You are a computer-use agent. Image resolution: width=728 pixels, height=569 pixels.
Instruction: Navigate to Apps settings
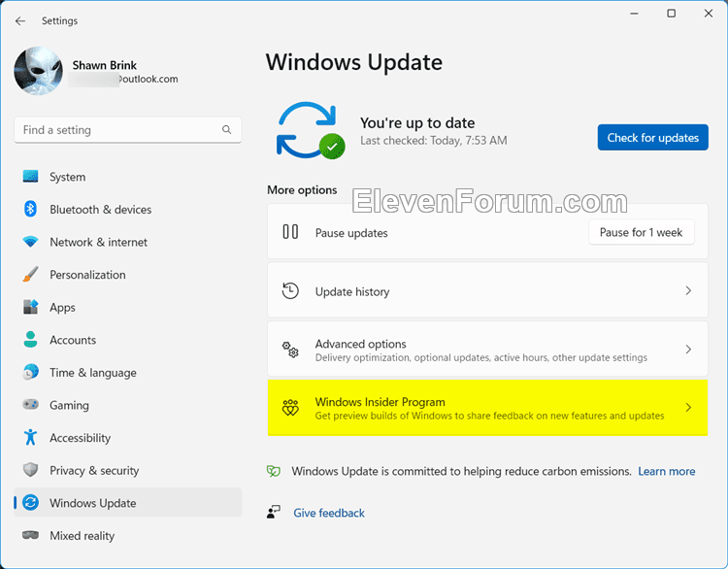[x=63, y=308]
